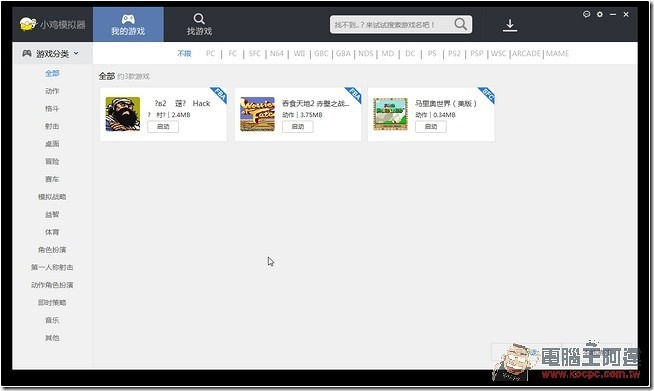The height and width of the screenshot is (391, 654).
Task: Expand the 游戏分类 dropdown chevron
Action: pyautogui.click(x=76, y=53)
